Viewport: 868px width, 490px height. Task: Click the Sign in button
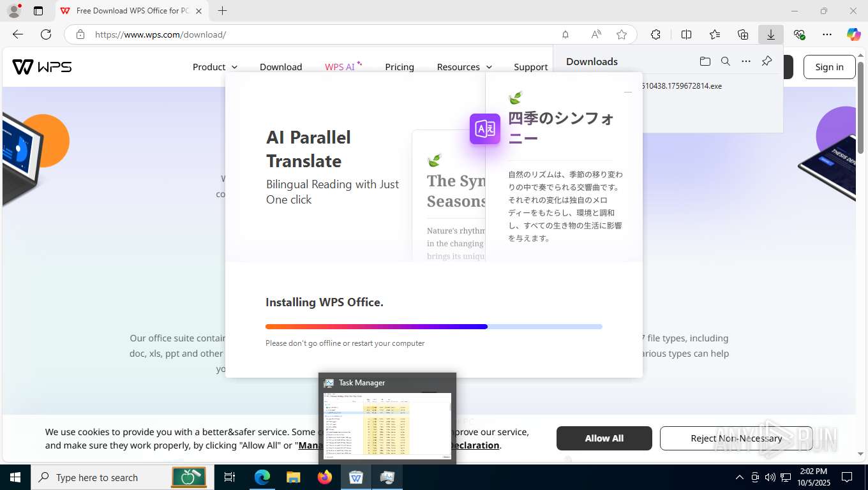[829, 67]
